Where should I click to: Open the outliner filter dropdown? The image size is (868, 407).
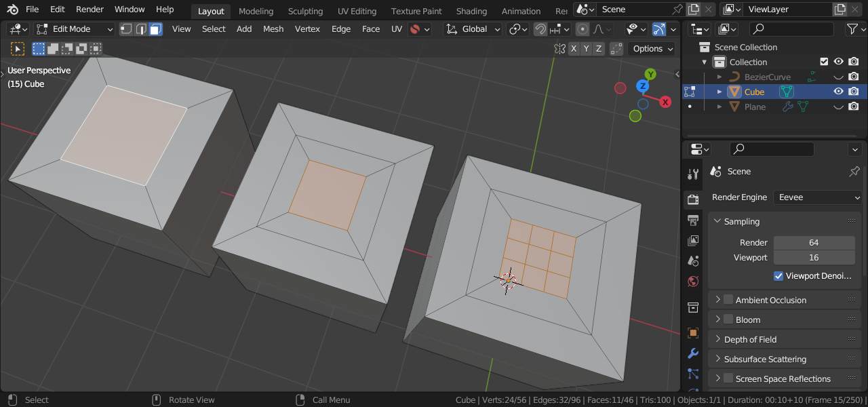tap(856, 29)
